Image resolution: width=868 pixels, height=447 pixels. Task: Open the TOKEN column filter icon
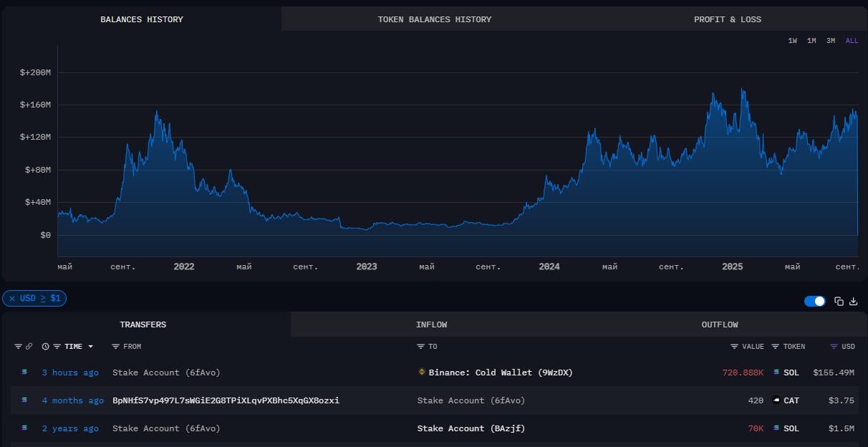coord(775,347)
